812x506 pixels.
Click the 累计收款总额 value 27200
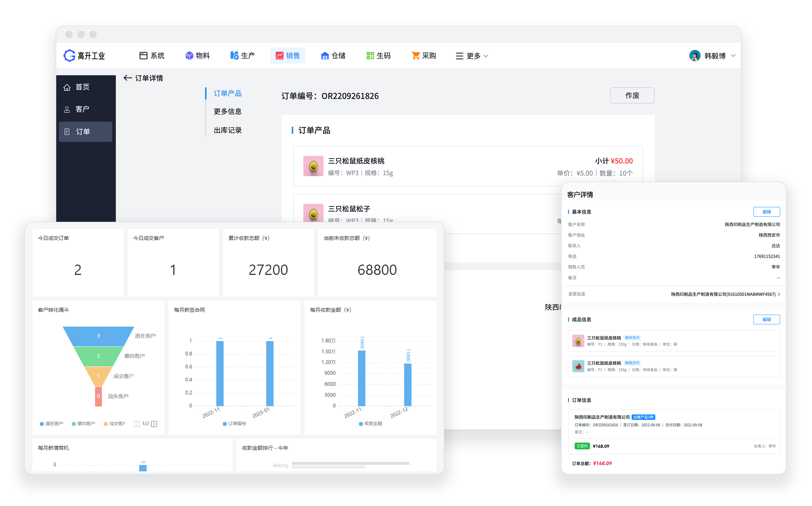click(268, 270)
